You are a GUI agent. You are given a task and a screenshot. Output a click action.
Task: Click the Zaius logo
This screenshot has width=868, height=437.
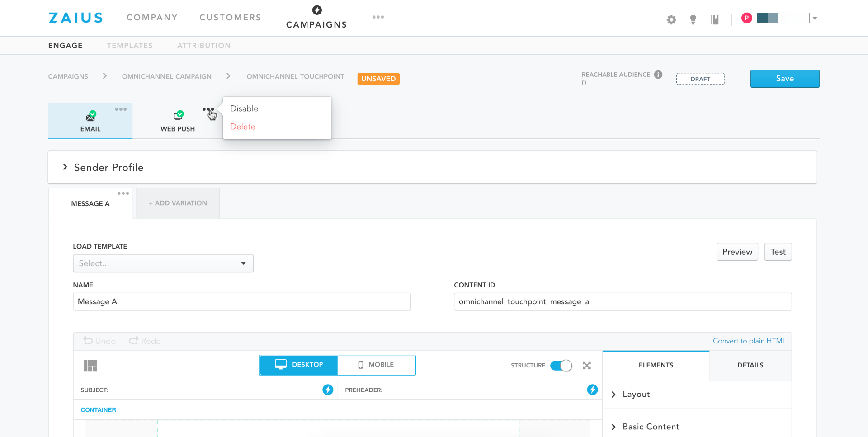75,18
